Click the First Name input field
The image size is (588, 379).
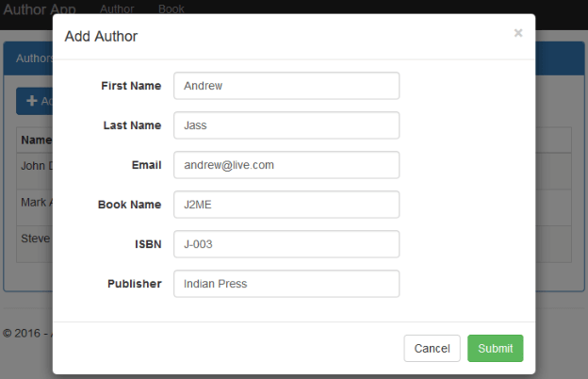tap(286, 86)
